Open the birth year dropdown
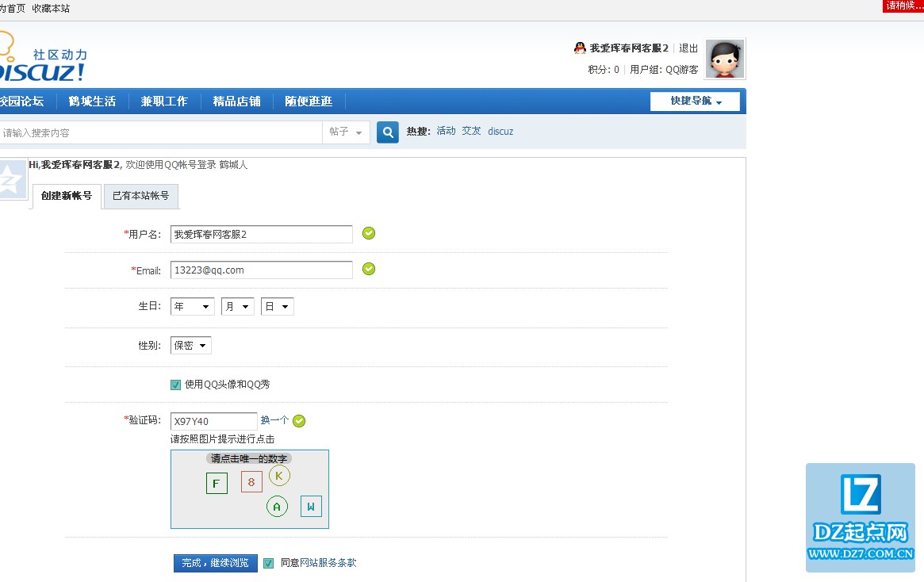Viewport: 924px width, 582px height. (x=193, y=307)
